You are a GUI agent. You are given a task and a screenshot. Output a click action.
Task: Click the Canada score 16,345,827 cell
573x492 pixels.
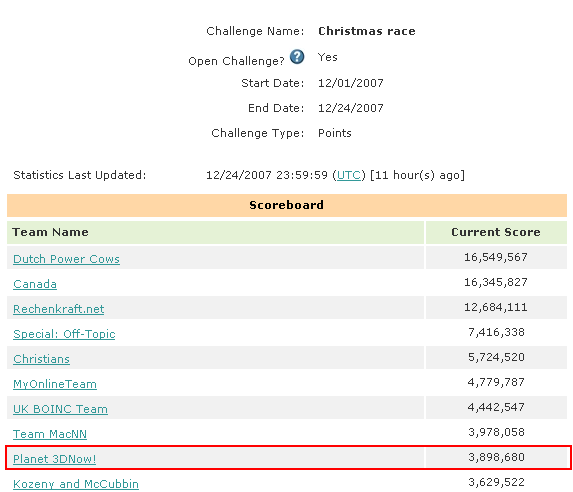click(496, 282)
